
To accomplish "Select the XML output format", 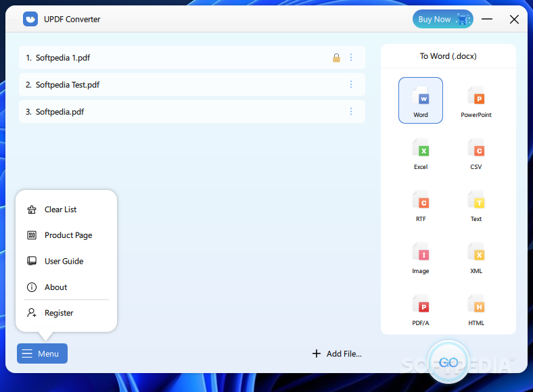I will (x=476, y=258).
